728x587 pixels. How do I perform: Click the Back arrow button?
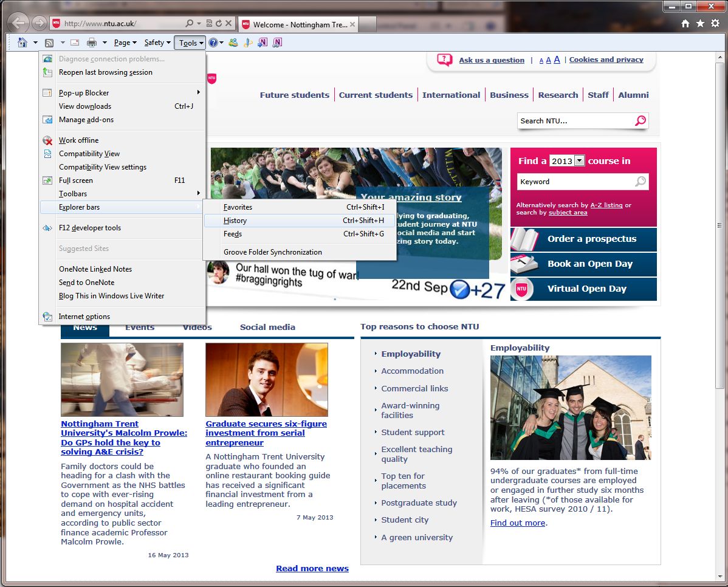(x=19, y=24)
